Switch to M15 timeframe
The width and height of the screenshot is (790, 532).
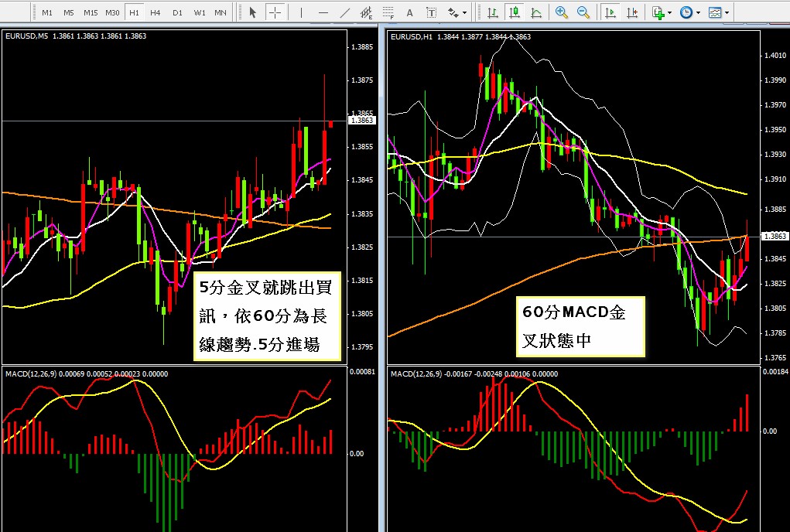pos(91,12)
